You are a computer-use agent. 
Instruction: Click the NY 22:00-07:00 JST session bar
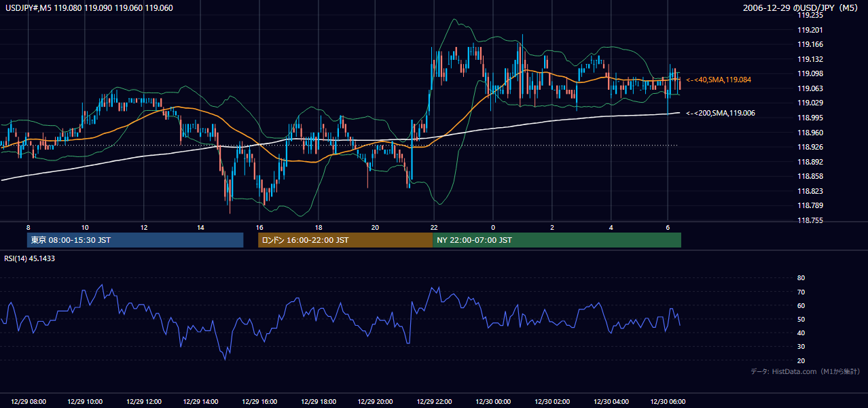[557, 240]
